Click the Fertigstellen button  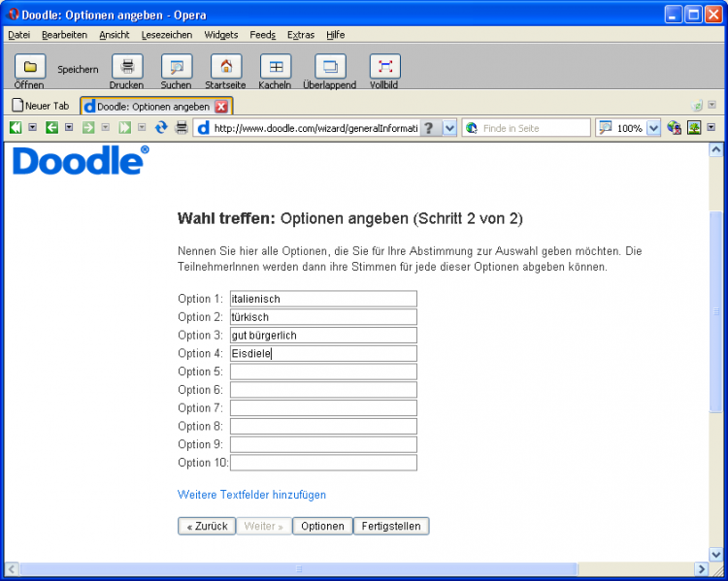(x=391, y=527)
